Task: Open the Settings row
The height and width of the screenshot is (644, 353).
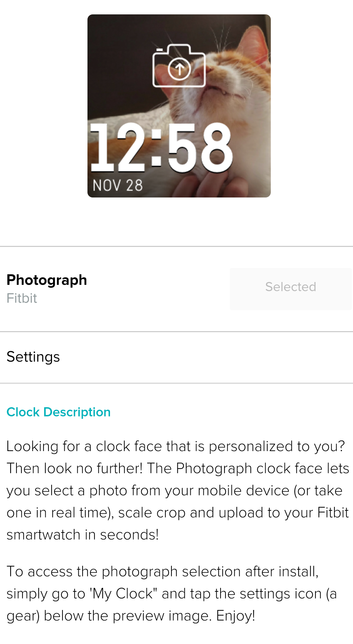Action: coord(33,357)
